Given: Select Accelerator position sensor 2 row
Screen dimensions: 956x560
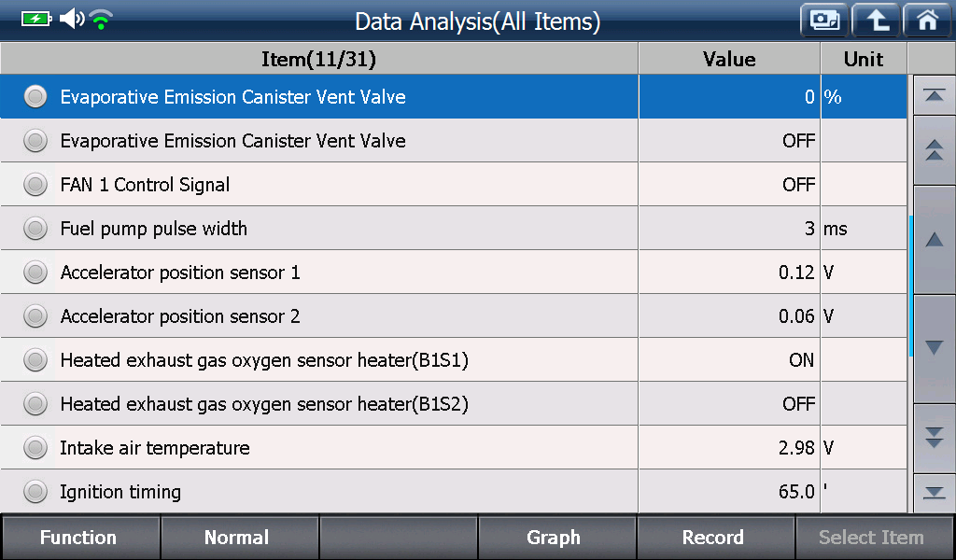Looking at the screenshot, I should coord(454,316).
